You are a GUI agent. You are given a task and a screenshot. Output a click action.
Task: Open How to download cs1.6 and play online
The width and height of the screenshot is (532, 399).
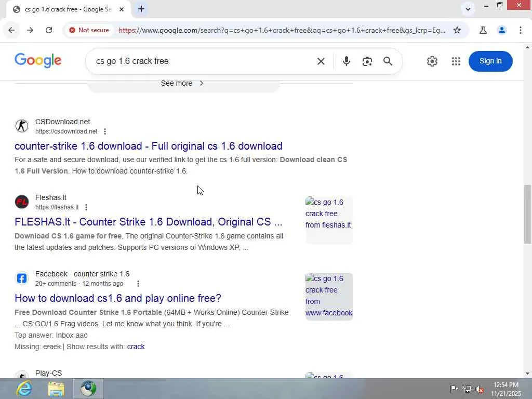(118, 298)
